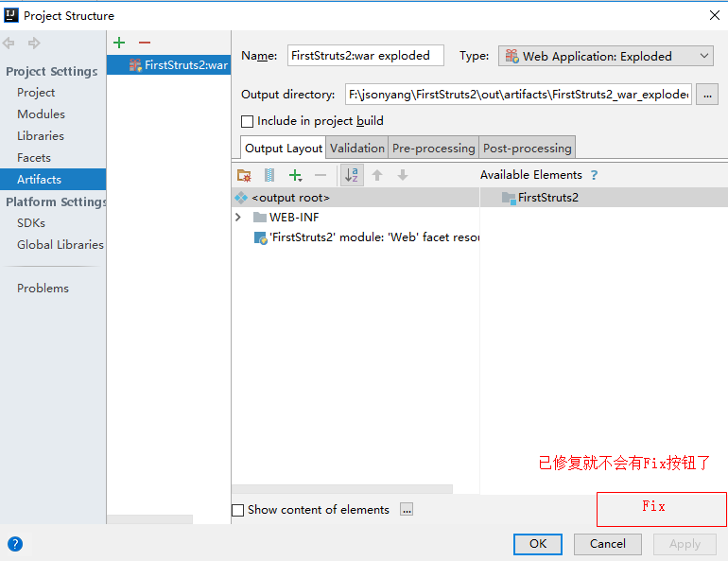Open the Problems section
The width and height of the screenshot is (728, 561).
coord(43,289)
